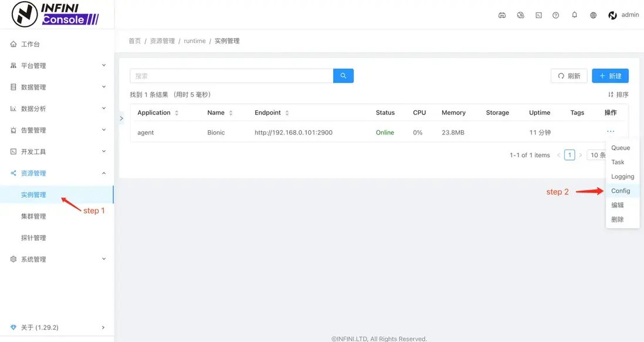Click the 新建 create button
Viewport: 644px width, 342px height.
610,76
